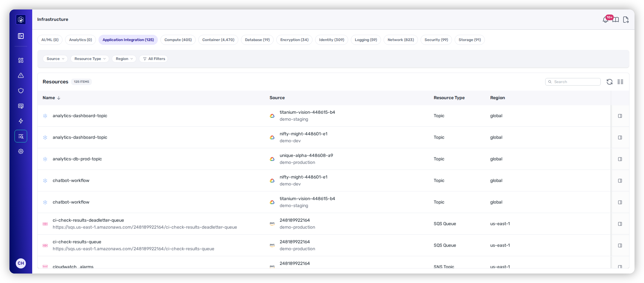Open the lightning bolt icon in sidebar
The image size is (644, 283).
coord(21,121)
